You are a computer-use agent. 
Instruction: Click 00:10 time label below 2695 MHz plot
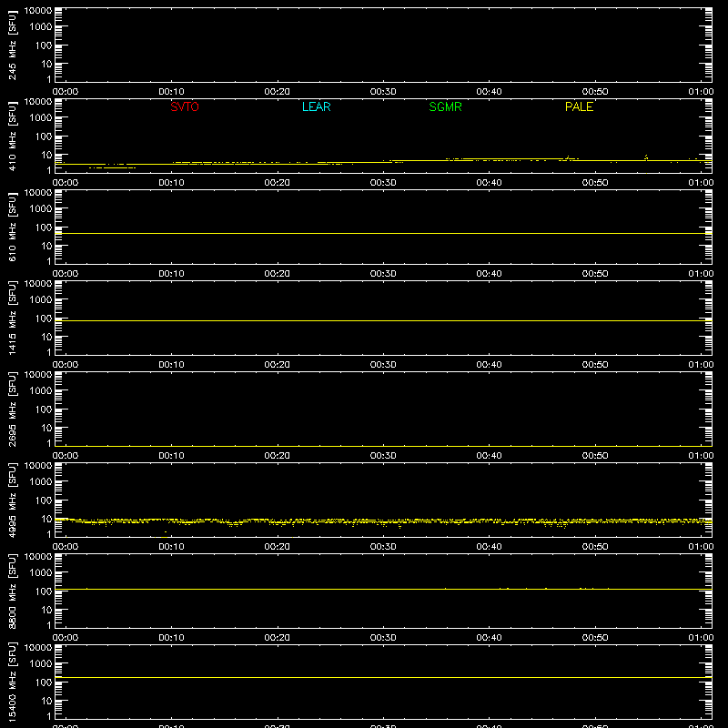coord(171,456)
